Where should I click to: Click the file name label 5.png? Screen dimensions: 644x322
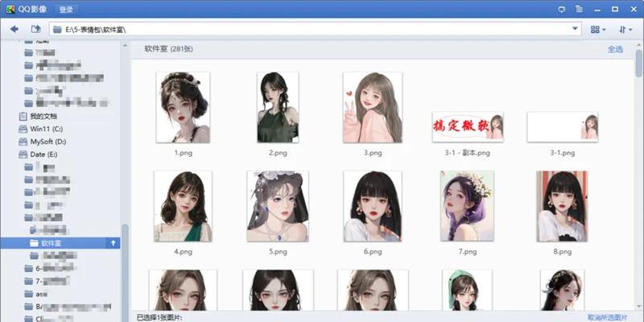click(278, 252)
